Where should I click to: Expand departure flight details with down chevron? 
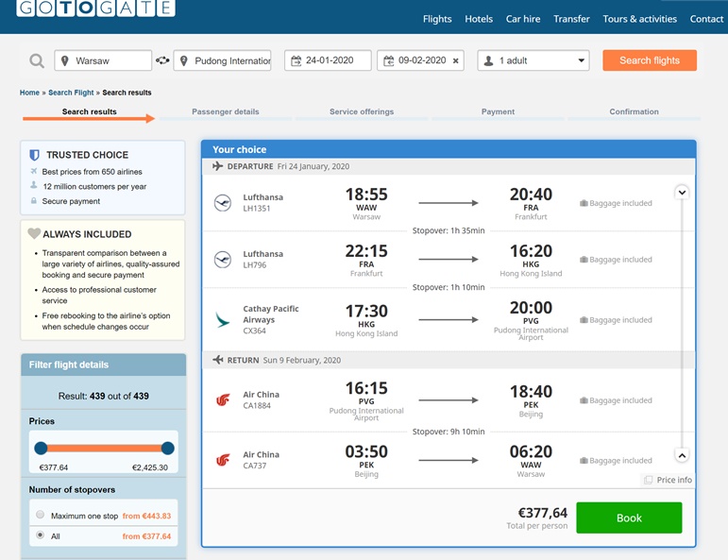[682, 193]
